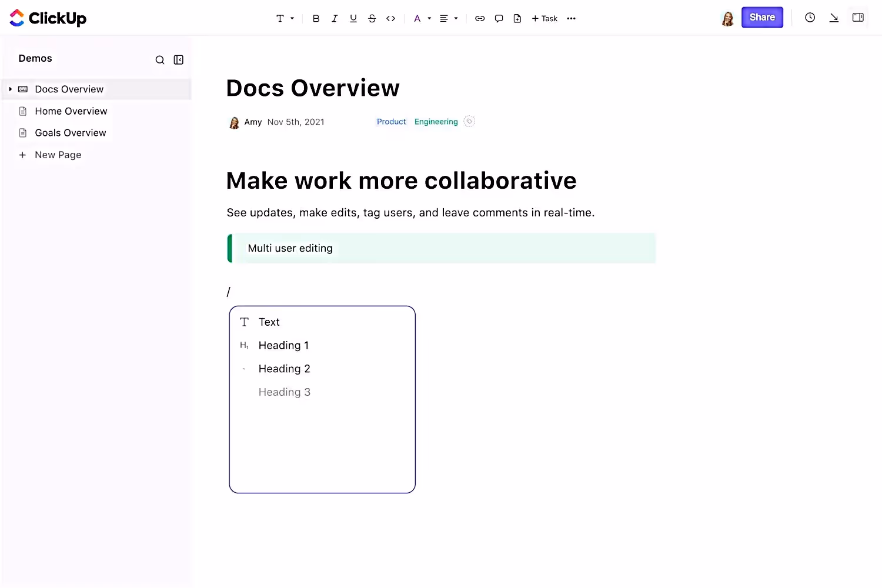The height and width of the screenshot is (588, 882).
Task: Underline text using the underline icon
Action: [353, 18]
